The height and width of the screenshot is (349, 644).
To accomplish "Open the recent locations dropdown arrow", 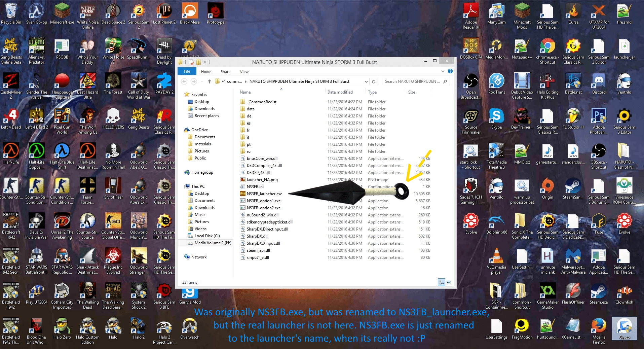I will click(x=202, y=81).
